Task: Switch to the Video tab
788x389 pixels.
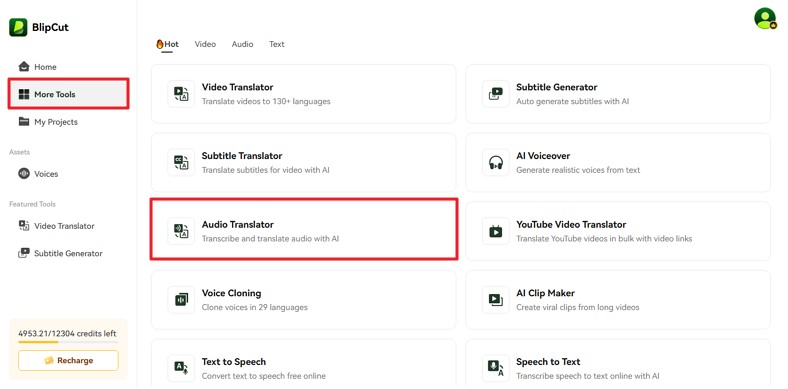Action: pyautogui.click(x=205, y=44)
